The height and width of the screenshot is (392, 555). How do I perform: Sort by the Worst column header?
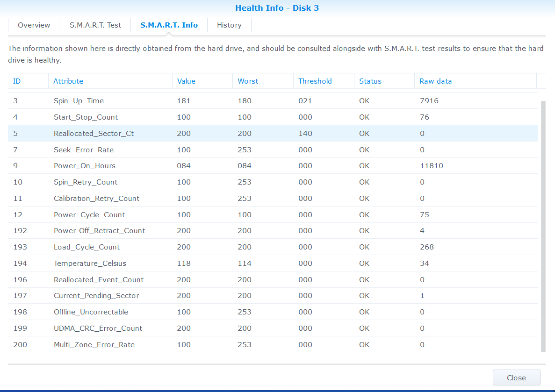263,81
